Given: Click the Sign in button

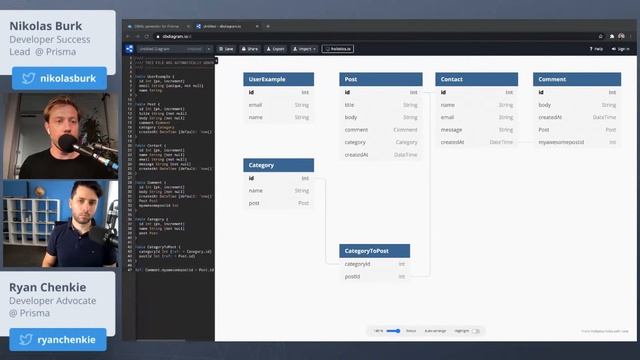Looking at the screenshot, I should [620, 49].
